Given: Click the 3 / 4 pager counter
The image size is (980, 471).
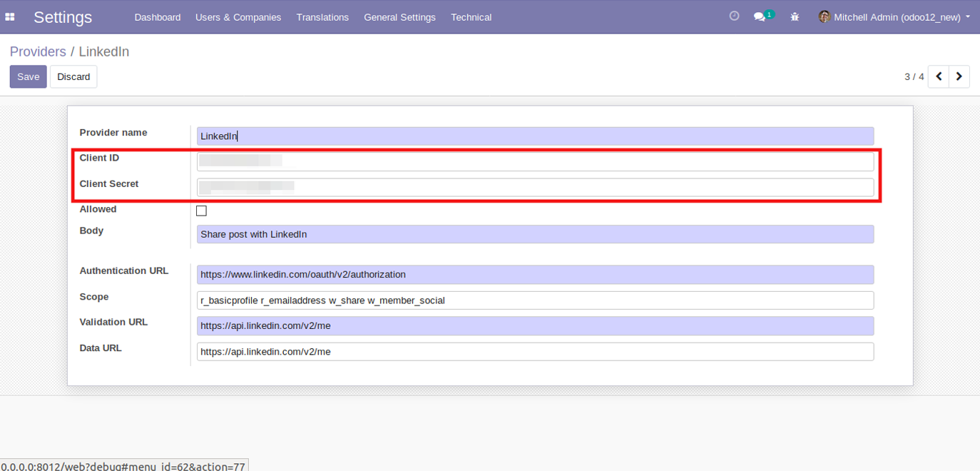Looking at the screenshot, I should [x=914, y=76].
